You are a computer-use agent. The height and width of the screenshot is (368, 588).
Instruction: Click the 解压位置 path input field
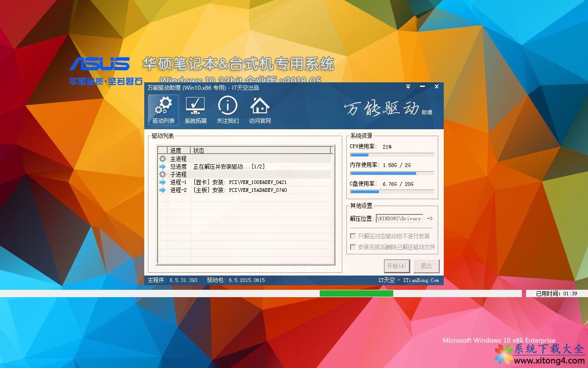(399, 218)
